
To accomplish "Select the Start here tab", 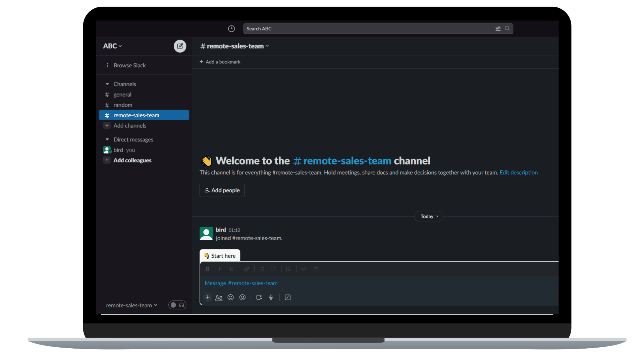I will (220, 255).
